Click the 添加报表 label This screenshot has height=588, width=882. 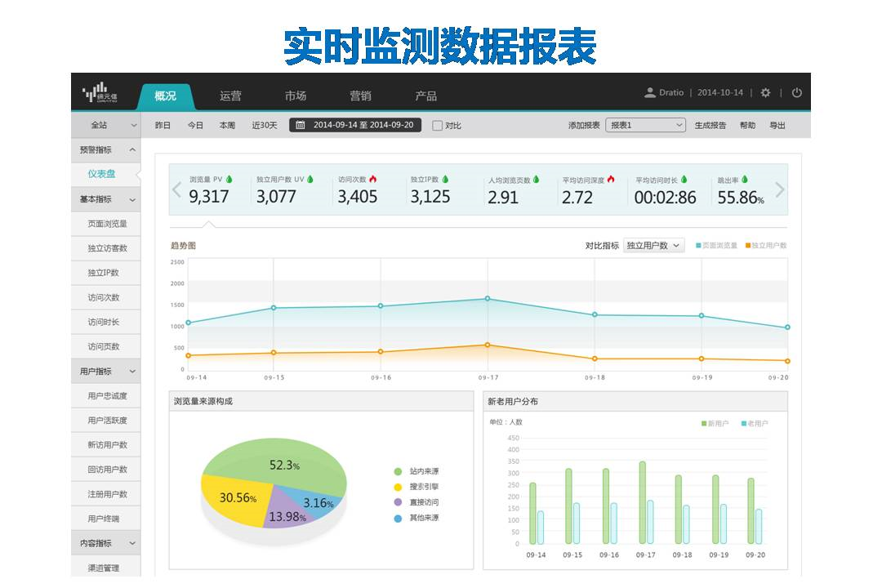point(584,126)
